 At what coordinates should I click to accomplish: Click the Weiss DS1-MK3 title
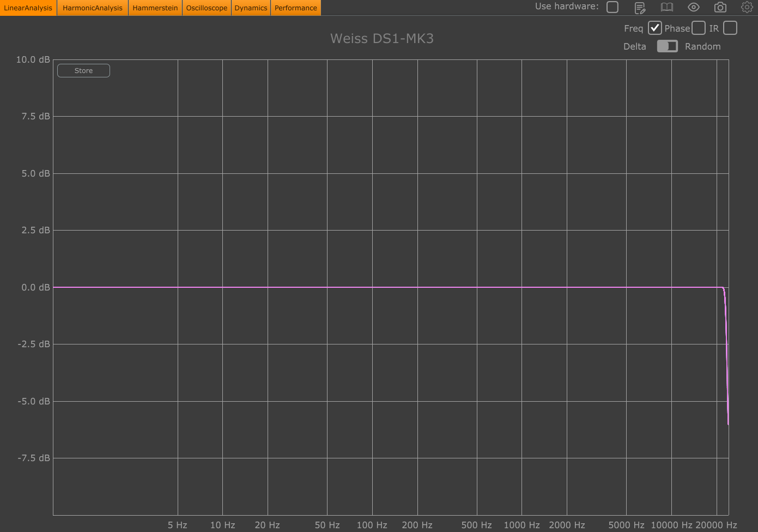[x=382, y=39]
